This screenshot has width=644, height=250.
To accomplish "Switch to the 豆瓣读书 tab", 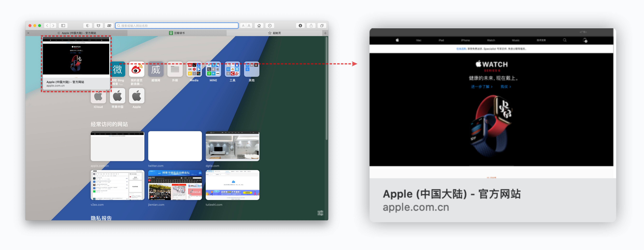I will [x=177, y=33].
